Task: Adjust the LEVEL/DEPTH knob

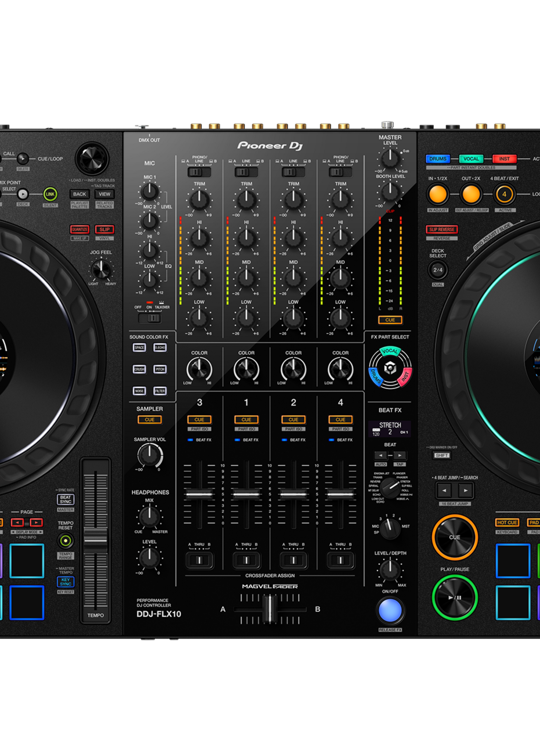Action: pyautogui.click(x=390, y=570)
